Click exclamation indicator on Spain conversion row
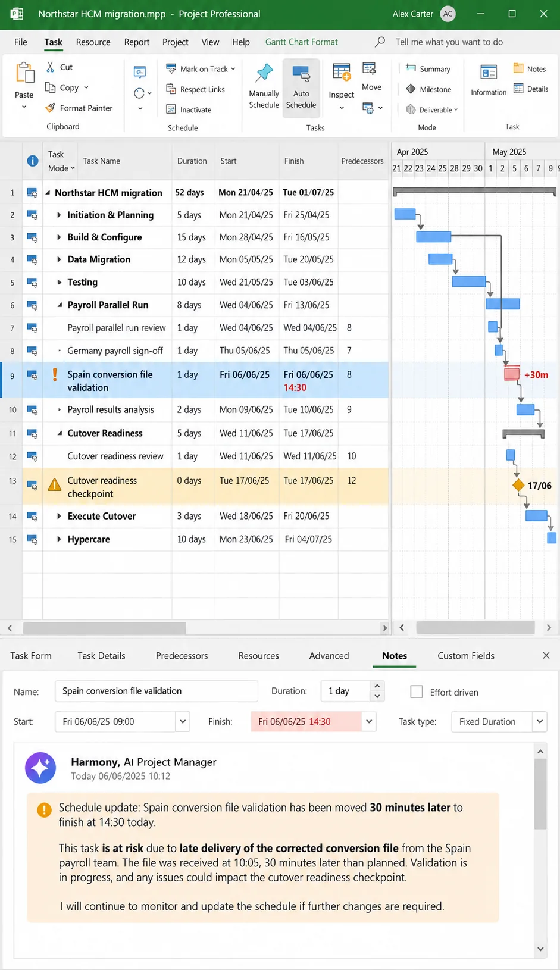Viewport: 560px width, 970px height. tap(55, 374)
